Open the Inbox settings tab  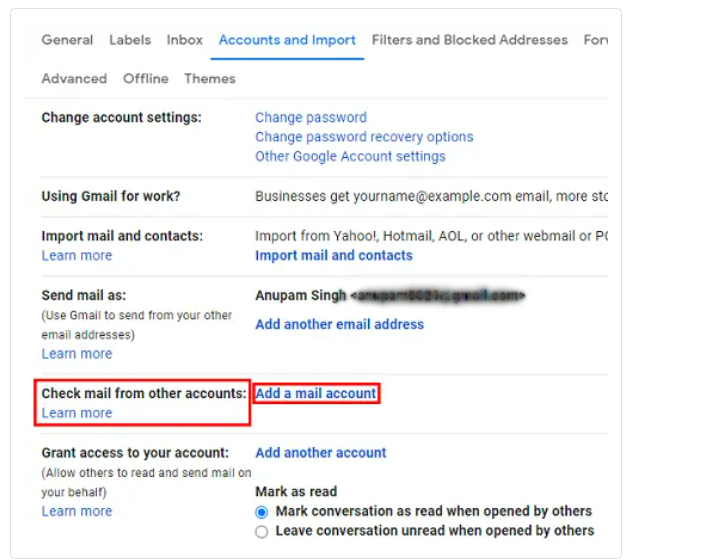[184, 40]
